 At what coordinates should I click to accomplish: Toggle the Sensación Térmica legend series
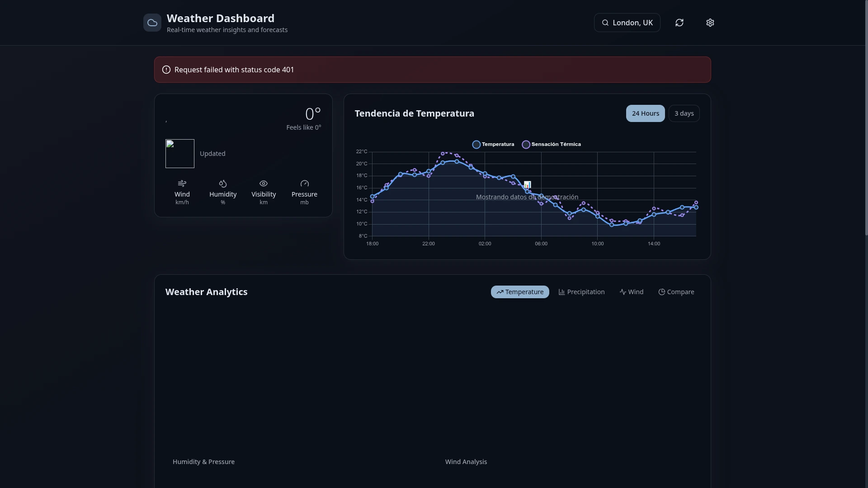[551, 145]
